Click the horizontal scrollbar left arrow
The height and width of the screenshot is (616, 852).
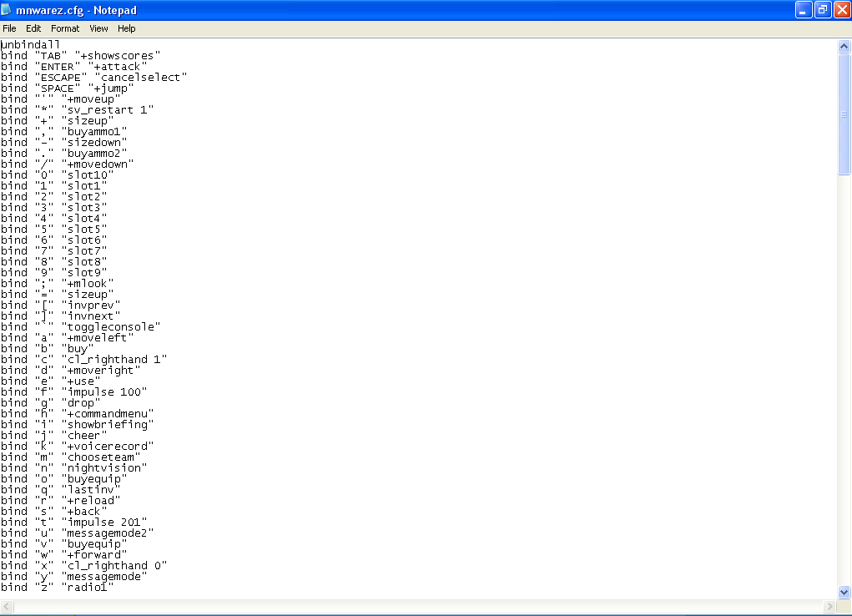tap(7, 606)
